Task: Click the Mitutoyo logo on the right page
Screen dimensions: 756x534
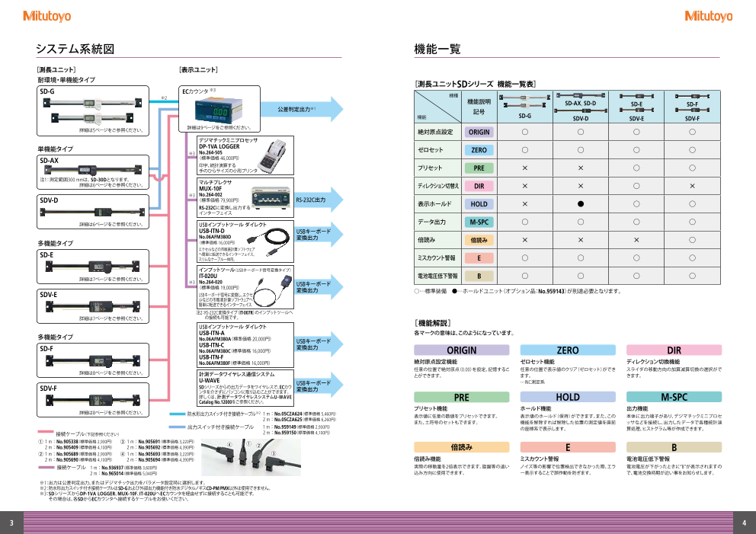Action: click(x=709, y=15)
